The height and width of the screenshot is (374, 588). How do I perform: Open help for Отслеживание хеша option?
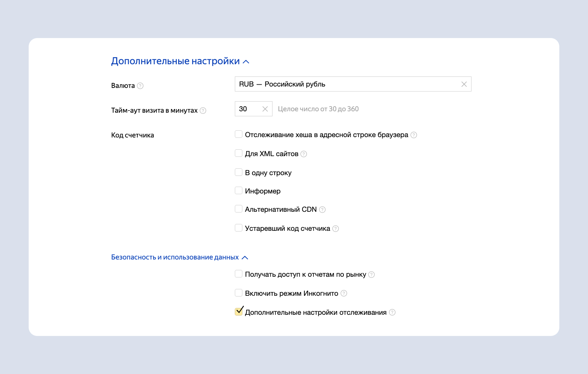pyautogui.click(x=414, y=135)
